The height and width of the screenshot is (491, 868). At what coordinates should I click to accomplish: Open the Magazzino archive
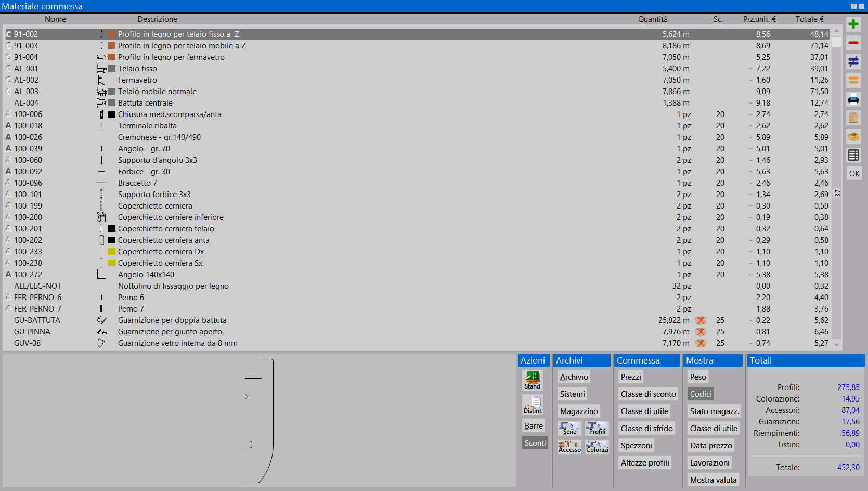579,411
